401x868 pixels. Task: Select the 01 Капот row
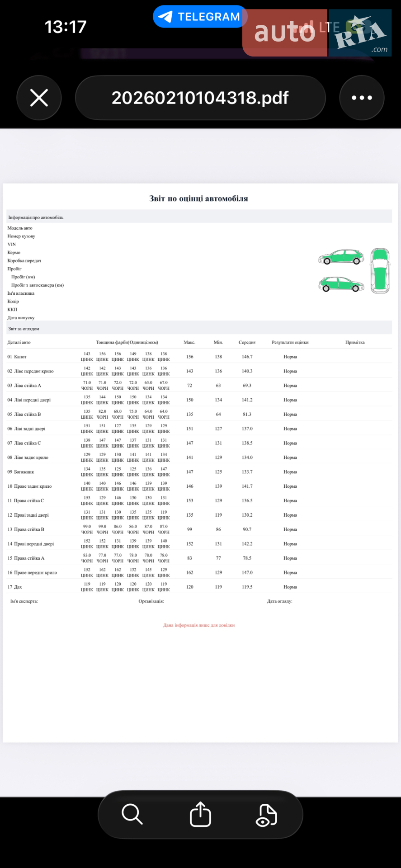(x=199, y=356)
